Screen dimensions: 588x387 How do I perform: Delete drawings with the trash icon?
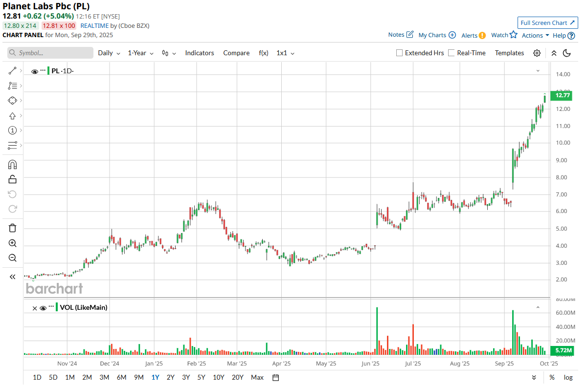[x=13, y=228]
